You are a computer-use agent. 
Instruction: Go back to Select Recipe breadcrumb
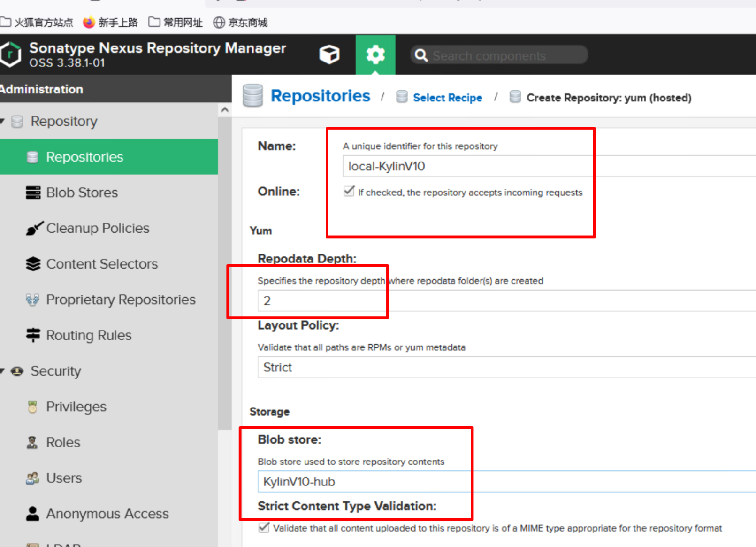click(x=448, y=98)
